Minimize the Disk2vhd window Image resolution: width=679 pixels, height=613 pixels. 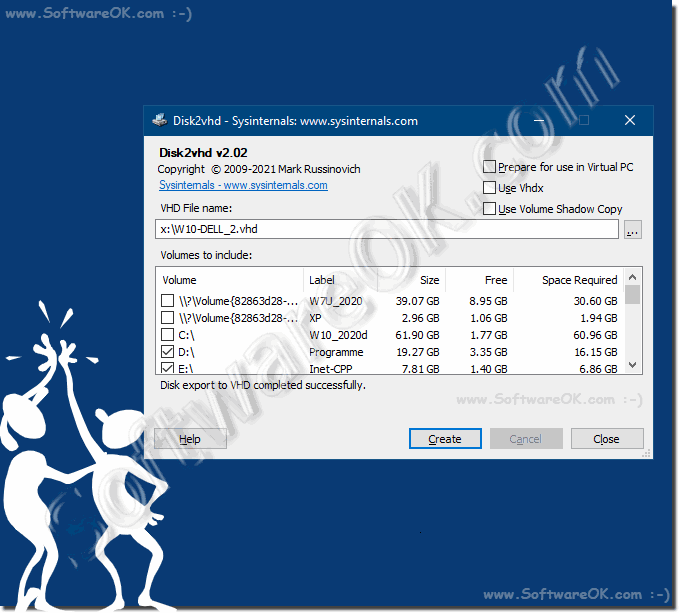point(539,120)
